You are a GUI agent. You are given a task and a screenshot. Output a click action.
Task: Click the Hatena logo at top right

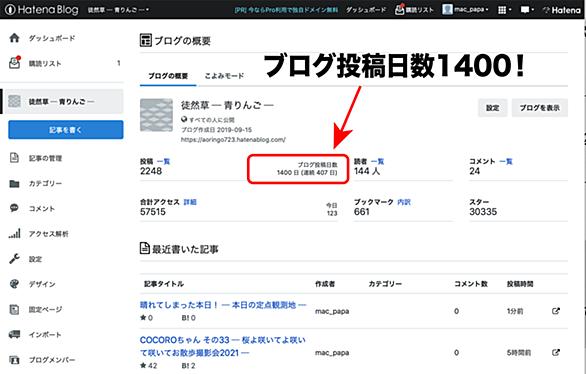tap(562, 10)
